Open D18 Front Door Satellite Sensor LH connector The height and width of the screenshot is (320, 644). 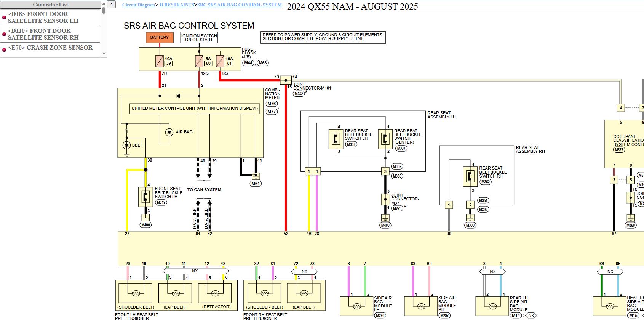(x=43, y=18)
